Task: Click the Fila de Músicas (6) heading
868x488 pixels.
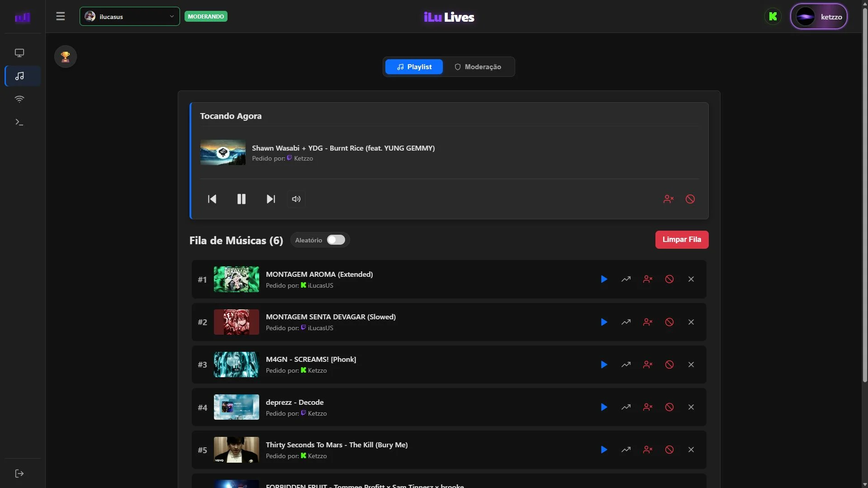Action: point(236,240)
